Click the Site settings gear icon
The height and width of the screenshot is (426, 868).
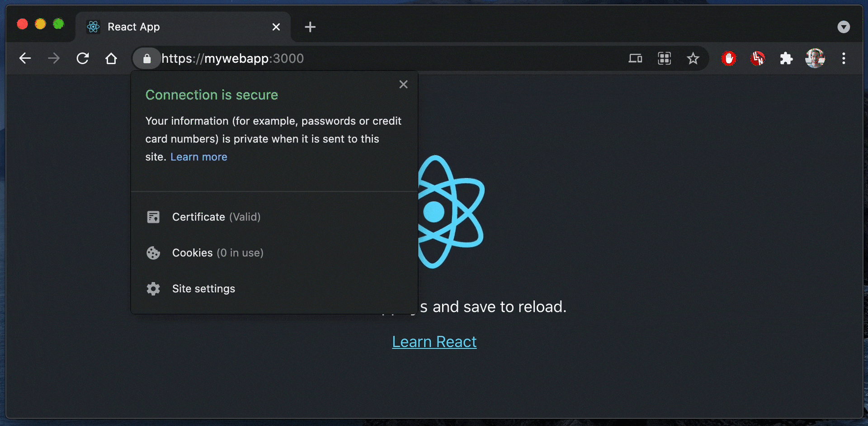coord(153,289)
